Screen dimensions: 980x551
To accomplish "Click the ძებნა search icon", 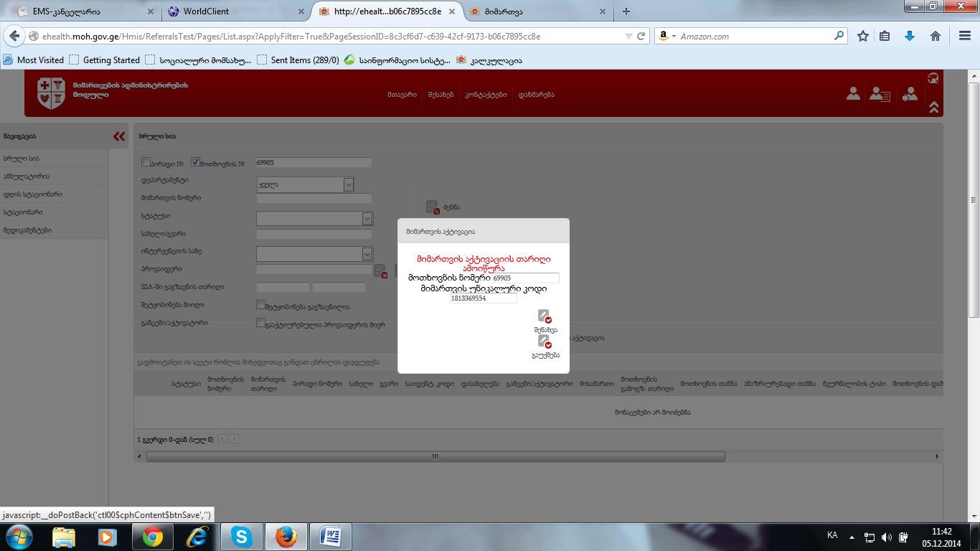I will click(432, 207).
